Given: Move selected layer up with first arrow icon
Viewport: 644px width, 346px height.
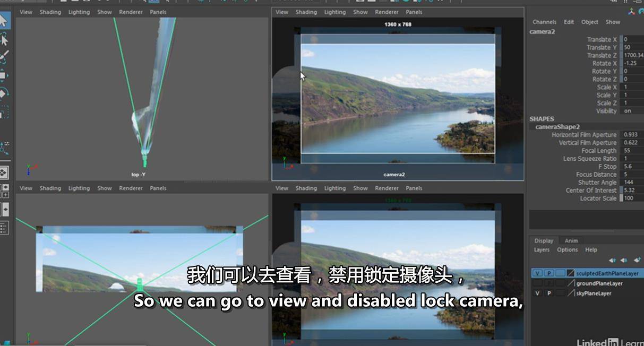Looking at the screenshot, I should (612, 260).
